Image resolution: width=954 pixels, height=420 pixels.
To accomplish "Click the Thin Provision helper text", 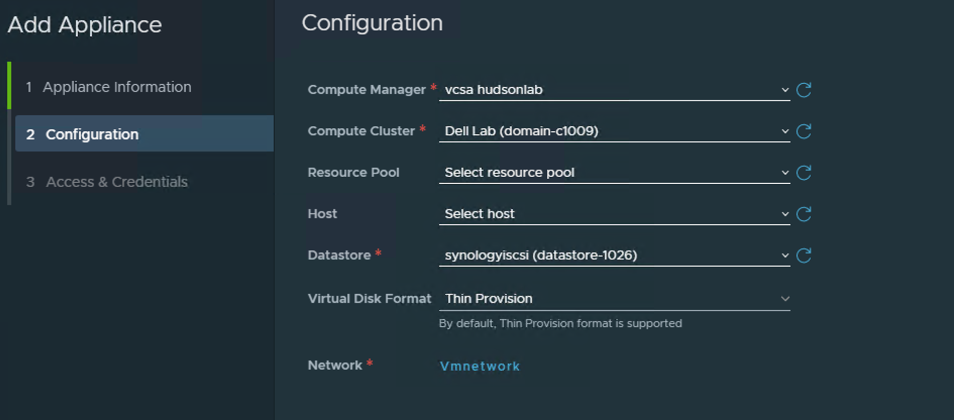I will click(560, 323).
